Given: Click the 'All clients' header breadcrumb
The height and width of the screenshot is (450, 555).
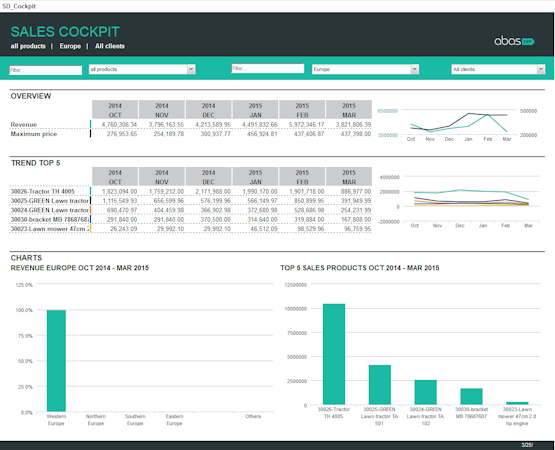Looking at the screenshot, I should pyautogui.click(x=110, y=46).
